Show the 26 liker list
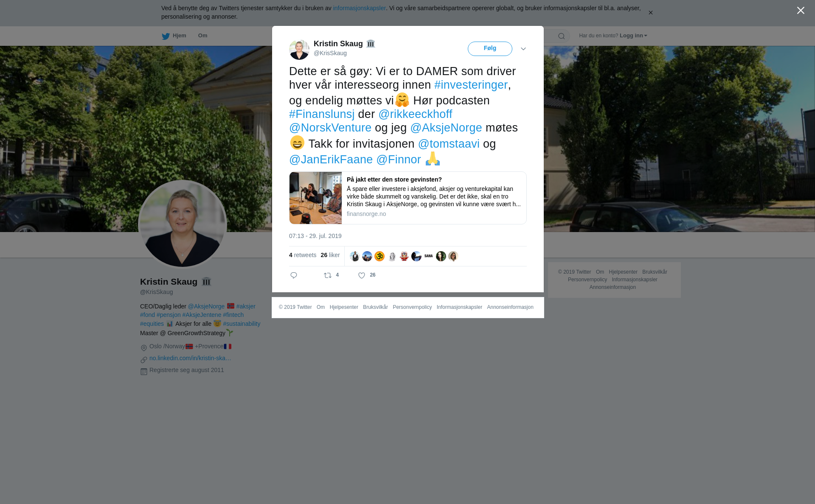Screen dimensions: 815x504 [330, 255]
